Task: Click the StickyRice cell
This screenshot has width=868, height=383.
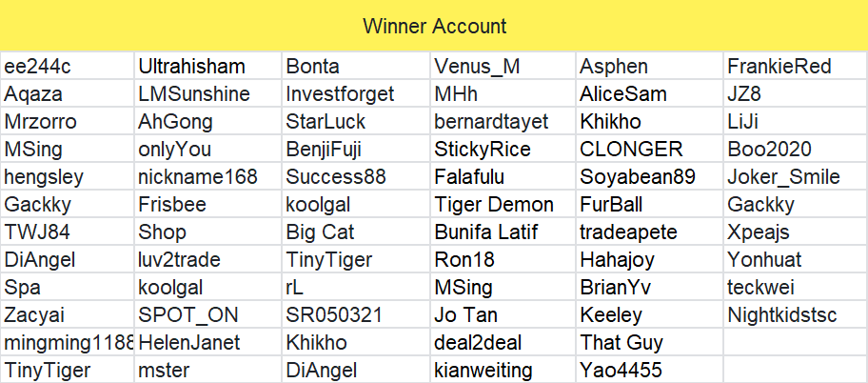Action: (x=503, y=149)
